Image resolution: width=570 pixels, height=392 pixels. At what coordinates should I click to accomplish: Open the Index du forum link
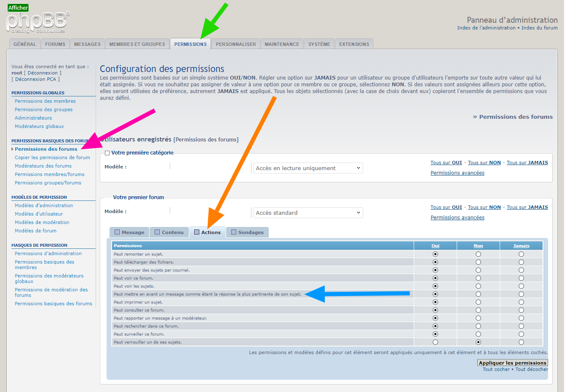[539, 28]
